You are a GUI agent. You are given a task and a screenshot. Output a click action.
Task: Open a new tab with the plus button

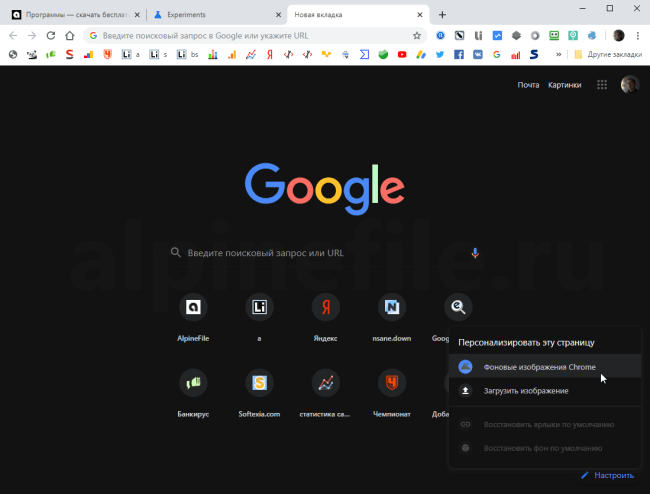point(442,15)
